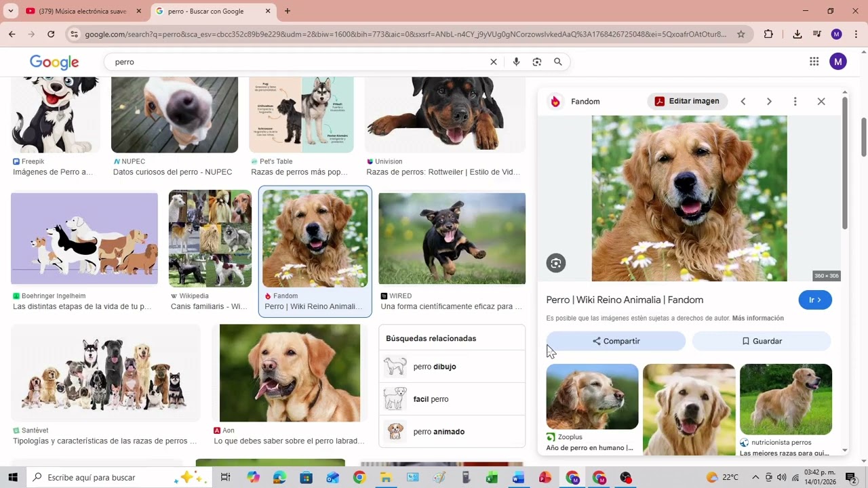This screenshot has width=868, height=488.
Task: View site information icon in address bar
Action: [x=74, y=34]
